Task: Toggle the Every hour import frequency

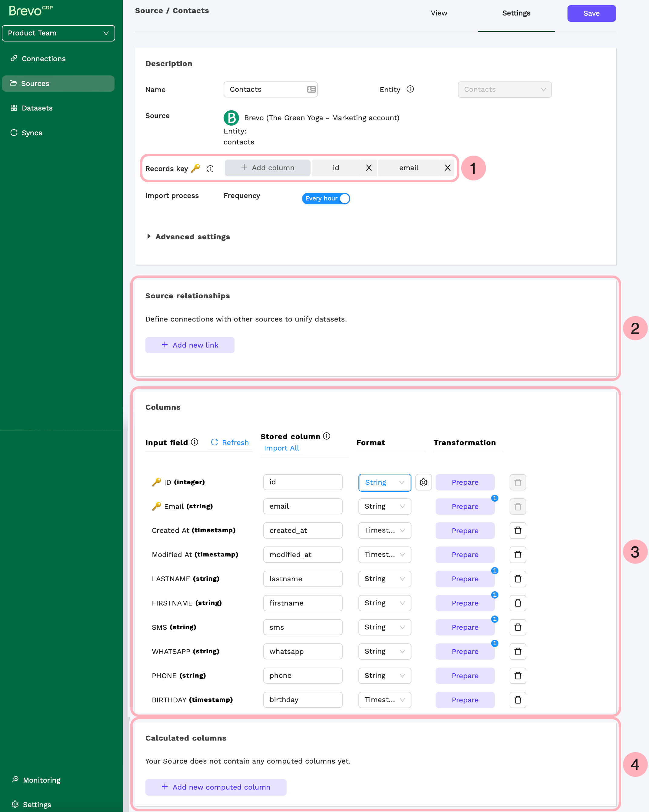Action: coord(326,199)
